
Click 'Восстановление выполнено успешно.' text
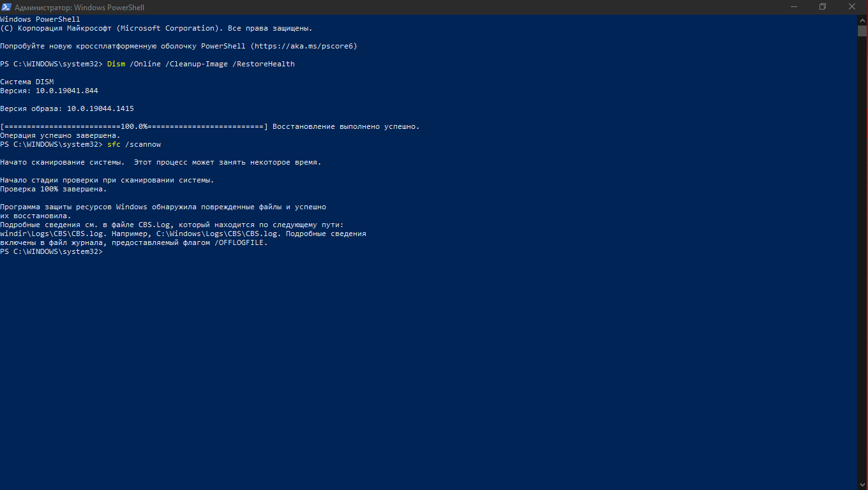tap(346, 127)
